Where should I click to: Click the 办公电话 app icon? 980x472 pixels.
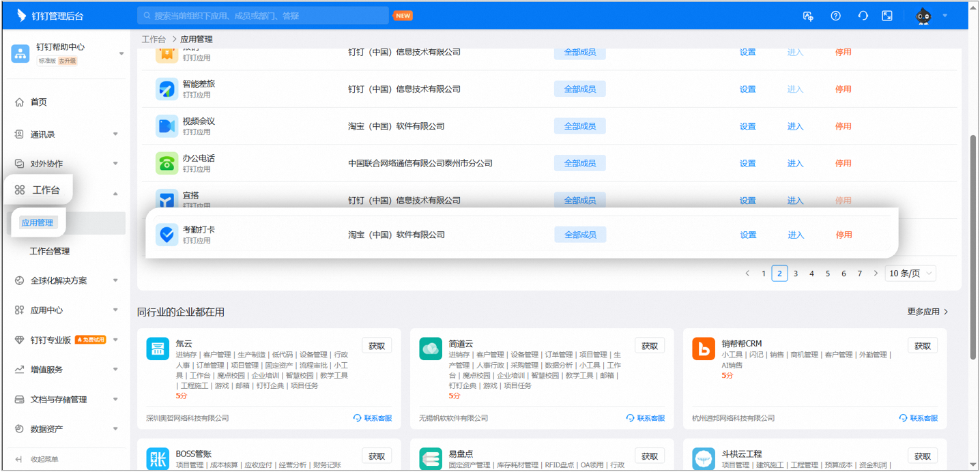167,163
